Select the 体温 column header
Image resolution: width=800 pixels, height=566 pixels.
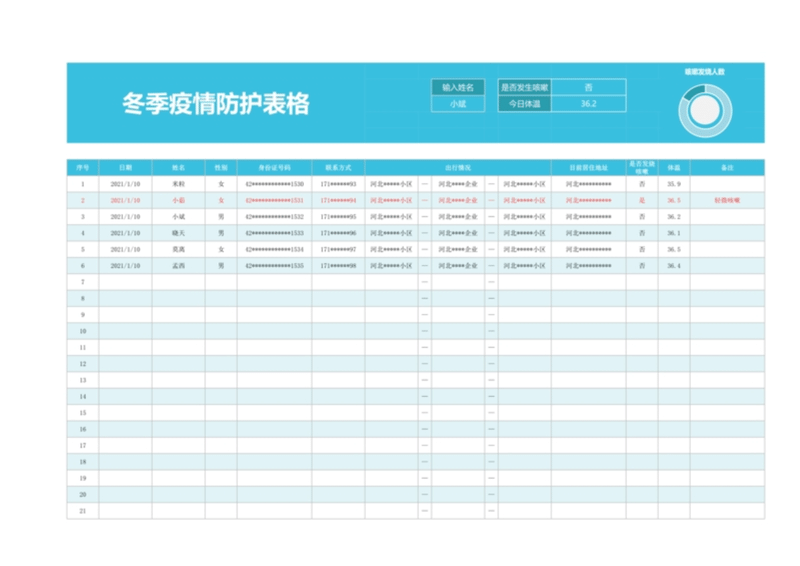(x=673, y=167)
